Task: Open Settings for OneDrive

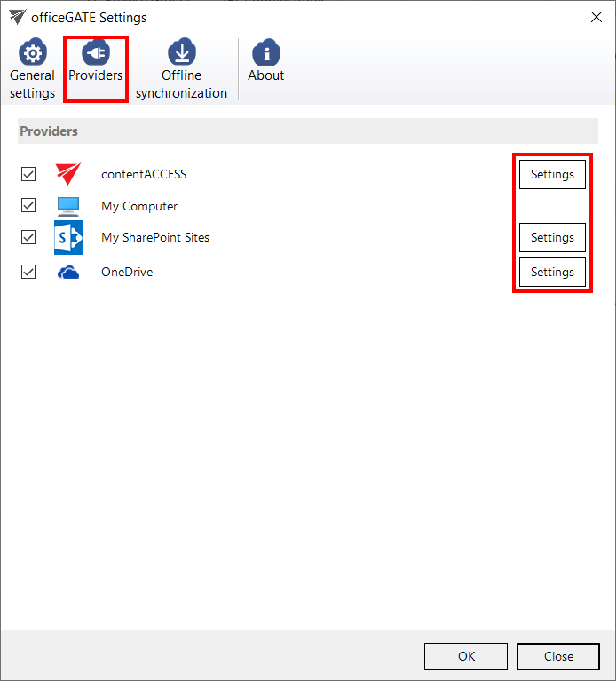Action: tap(552, 272)
